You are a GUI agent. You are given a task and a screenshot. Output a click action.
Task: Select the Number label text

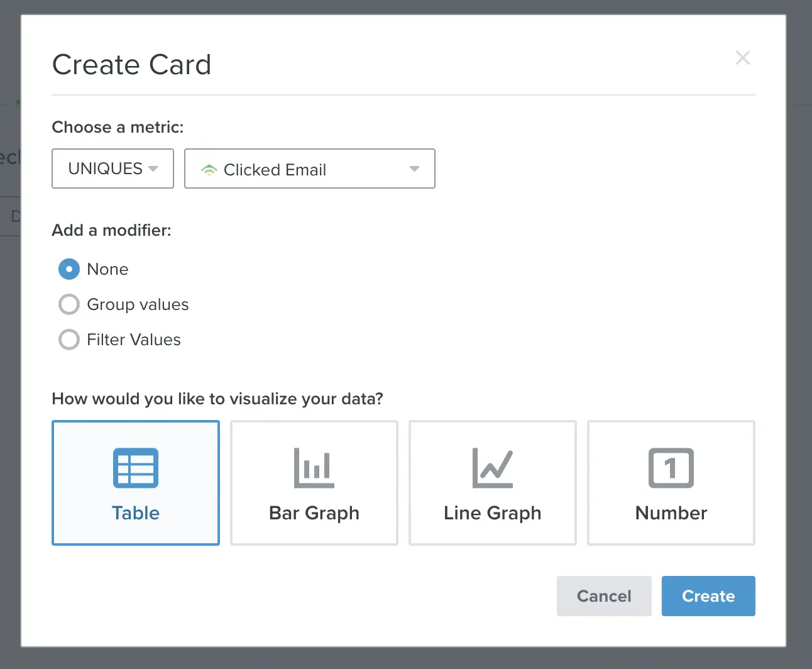coord(671,513)
